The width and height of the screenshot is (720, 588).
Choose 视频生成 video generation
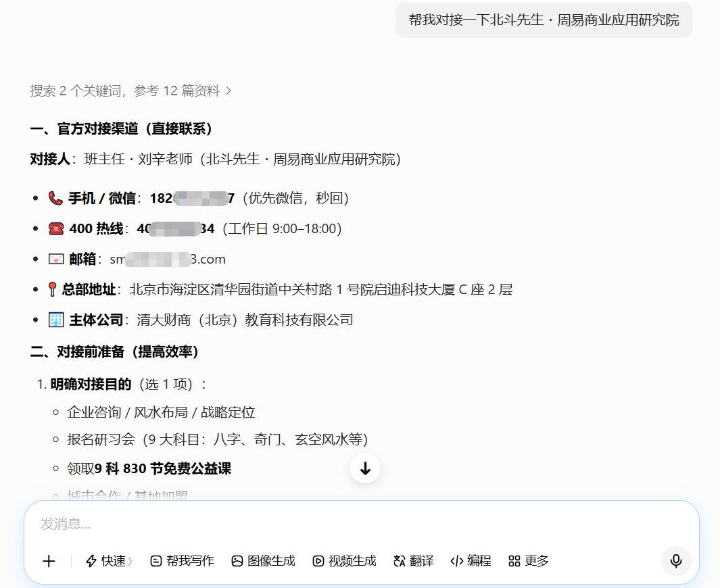344,561
